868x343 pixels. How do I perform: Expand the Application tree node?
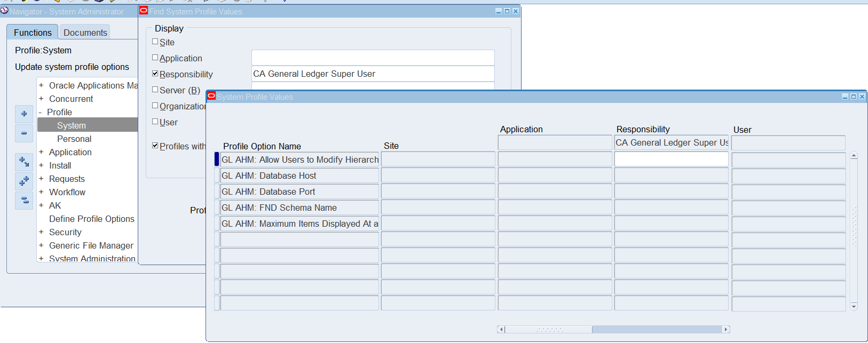(41, 152)
